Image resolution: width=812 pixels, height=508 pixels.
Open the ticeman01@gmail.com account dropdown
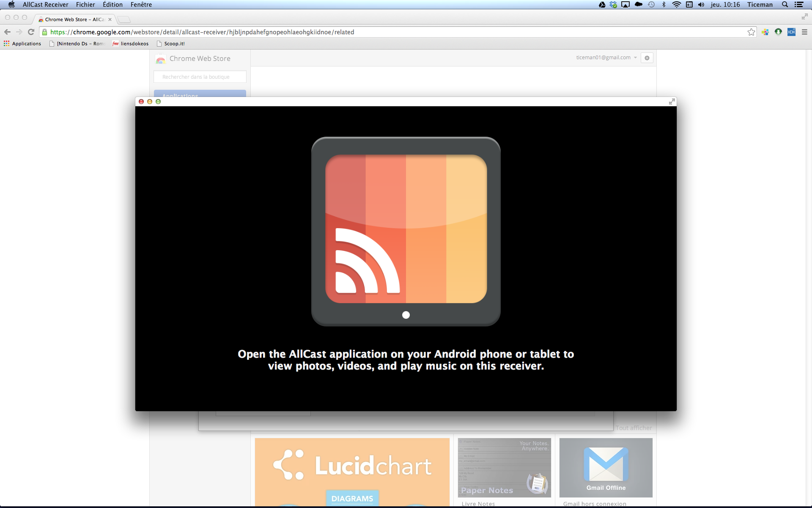pos(606,58)
